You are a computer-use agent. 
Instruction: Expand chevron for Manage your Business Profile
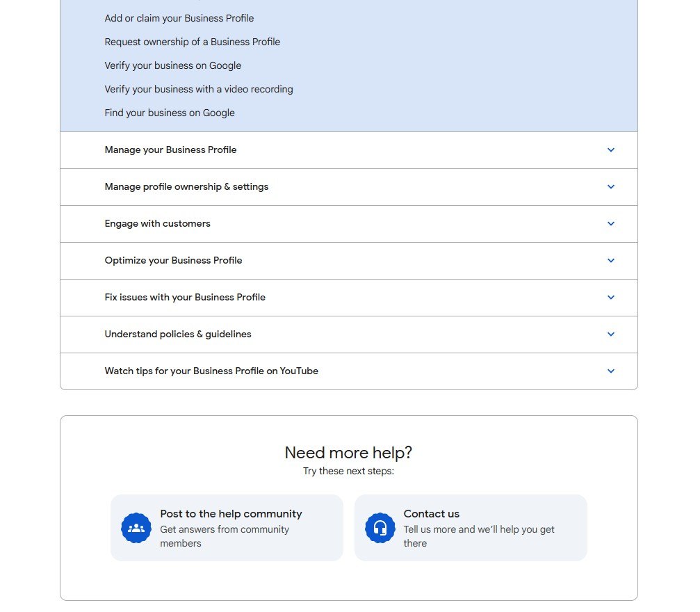pos(611,150)
